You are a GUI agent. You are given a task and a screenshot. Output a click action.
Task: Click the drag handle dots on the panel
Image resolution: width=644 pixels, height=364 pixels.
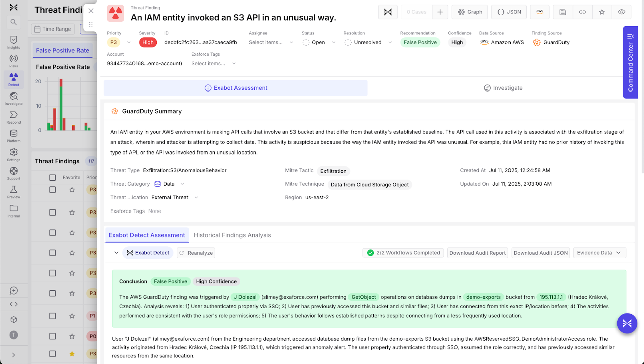pyautogui.click(x=91, y=24)
